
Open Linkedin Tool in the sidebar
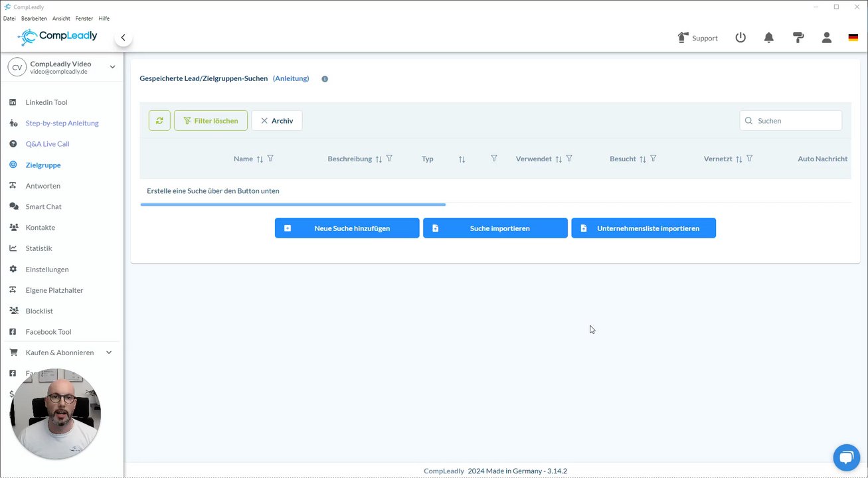click(46, 102)
